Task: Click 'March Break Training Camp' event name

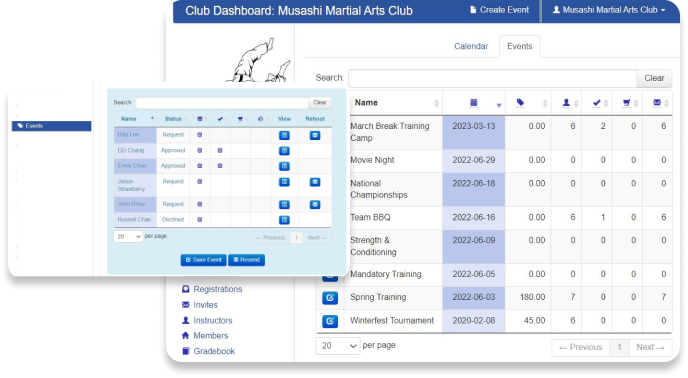Action: point(390,132)
